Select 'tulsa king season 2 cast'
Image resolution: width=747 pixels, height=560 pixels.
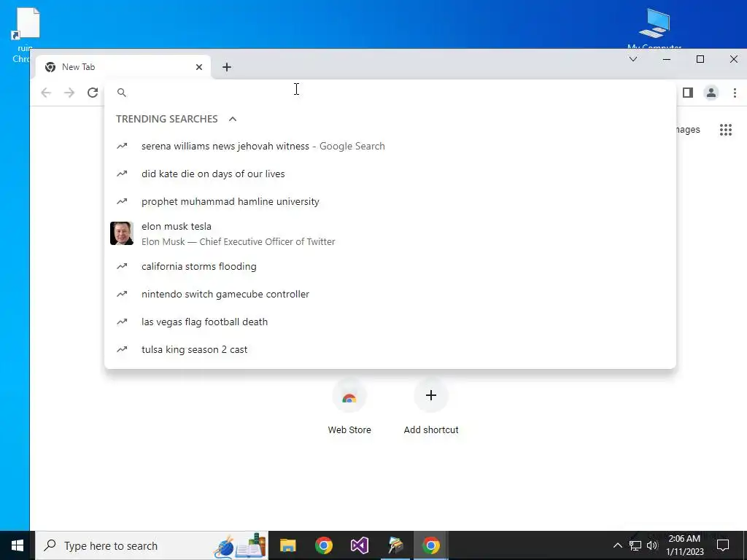point(390,349)
